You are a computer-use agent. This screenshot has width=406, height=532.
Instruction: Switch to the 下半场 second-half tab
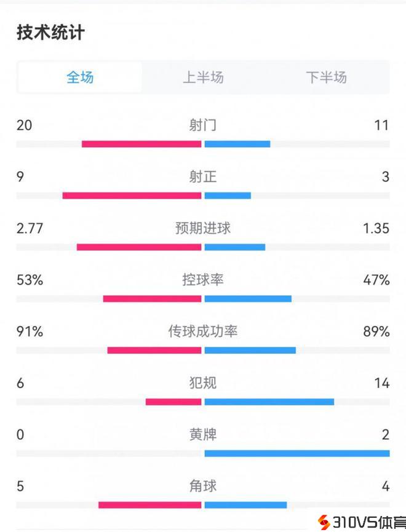[326, 77]
